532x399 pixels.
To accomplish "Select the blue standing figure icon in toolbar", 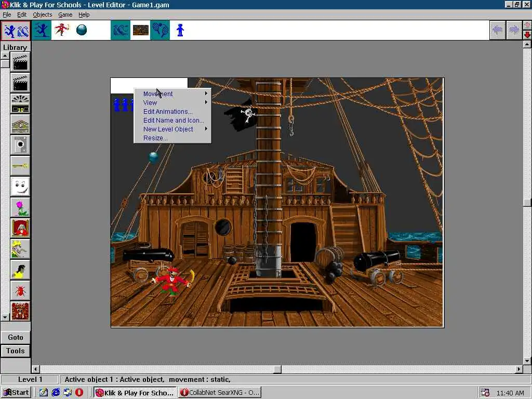I will tap(180, 30).
